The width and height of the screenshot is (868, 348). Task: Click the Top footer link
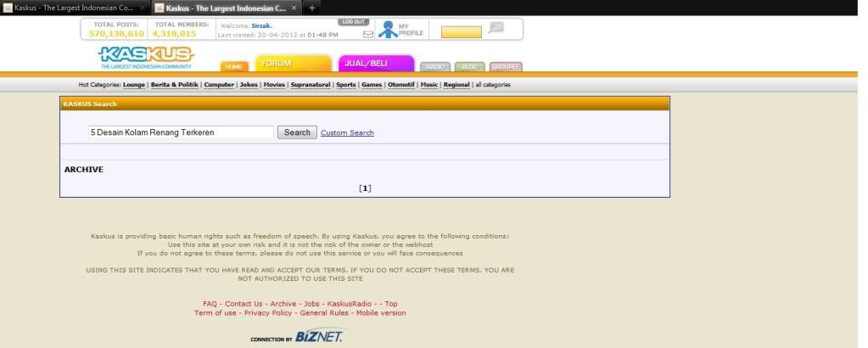click(x=391, y=304)
